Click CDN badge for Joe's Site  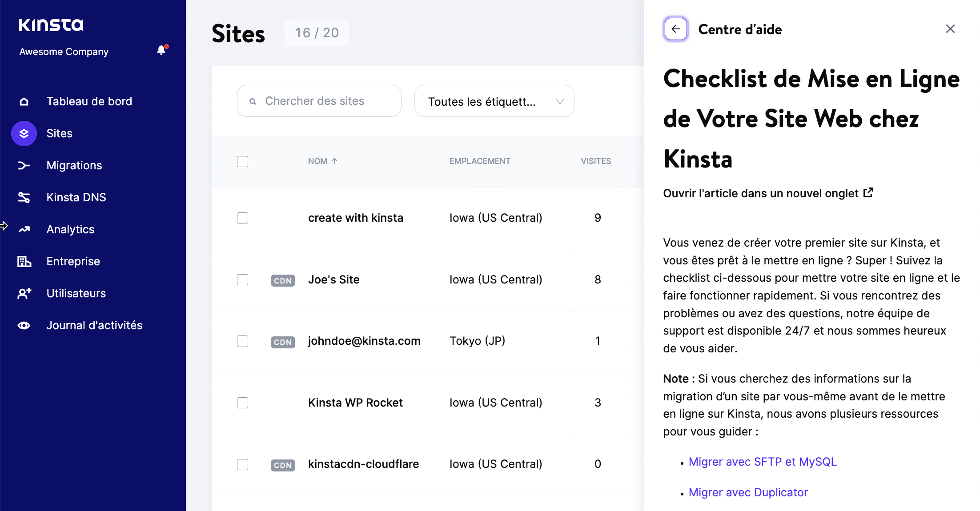283,280
